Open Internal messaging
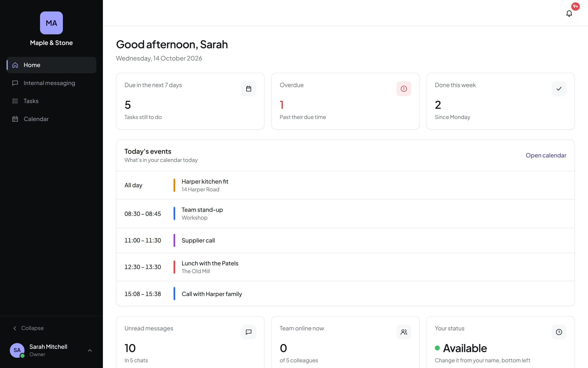The height and width of the screenshot is (368, 588). pyautogui.click(x=51, y=83)
